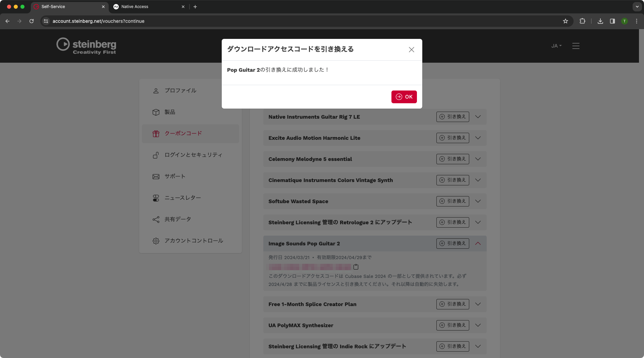Go forward in browser history
The height and width of the screenshot is (358, 644).
click(19, 21)
